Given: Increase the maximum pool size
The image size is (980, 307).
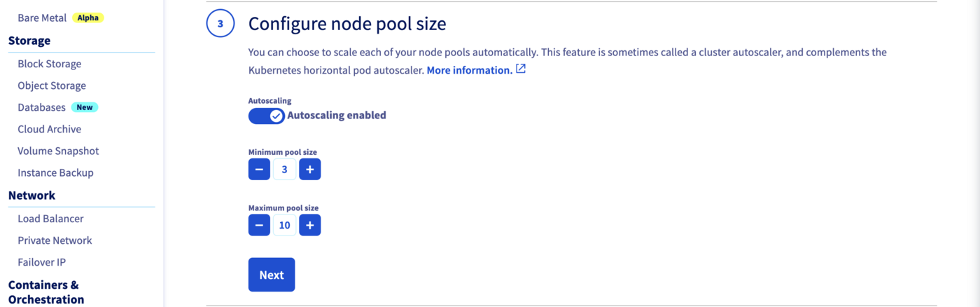Looking at the screenshot, I should (x=309, y=225).
